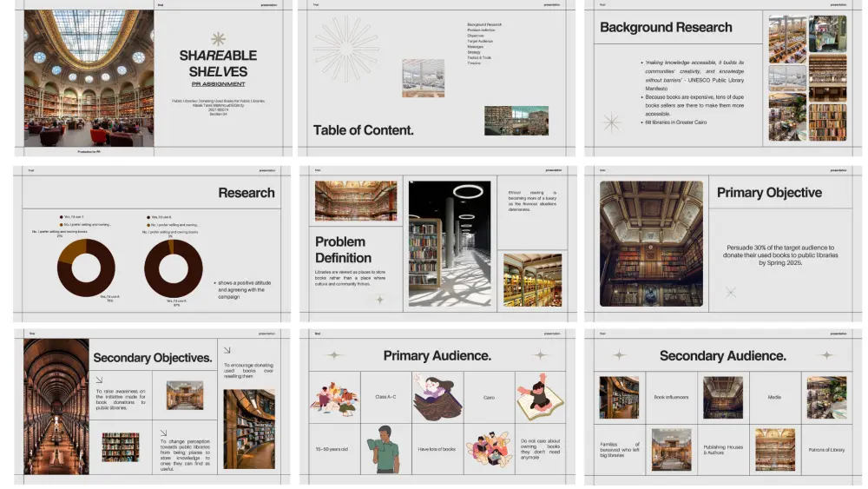Select the 'To raise awareness on the initiative' text

(x=121, y=400)
